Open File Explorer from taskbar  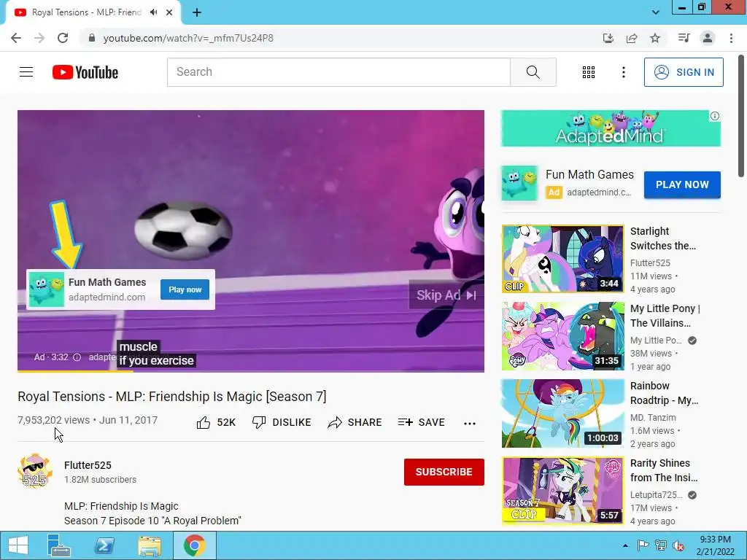pyautogui.click(x=149, y=545)
